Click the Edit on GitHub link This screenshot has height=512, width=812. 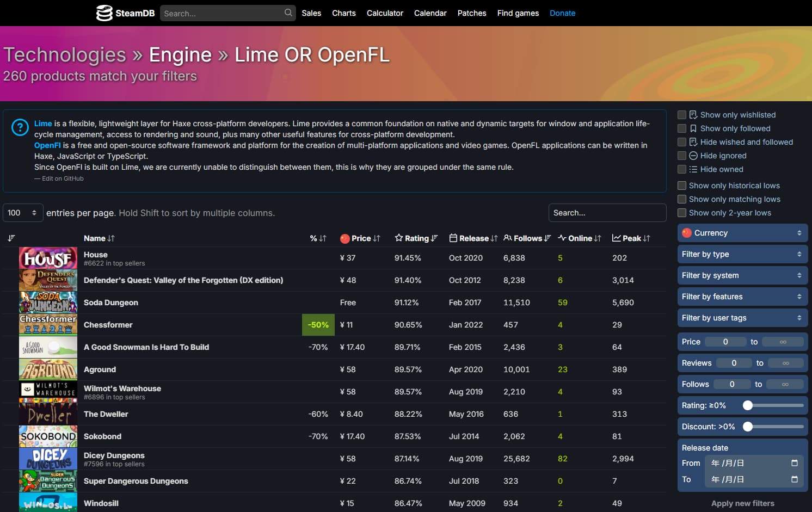(63, 178)
